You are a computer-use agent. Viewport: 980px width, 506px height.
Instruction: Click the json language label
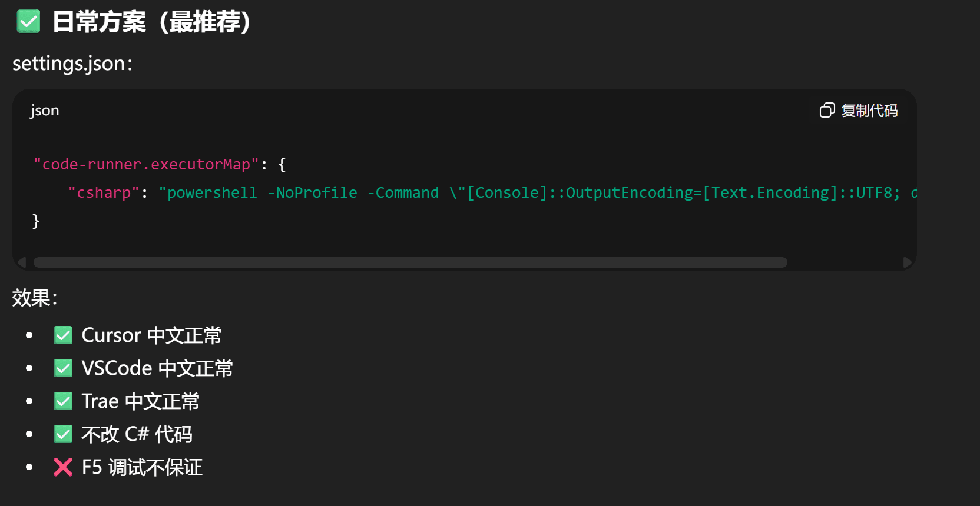pyautogui.click(x=45, y=111)
